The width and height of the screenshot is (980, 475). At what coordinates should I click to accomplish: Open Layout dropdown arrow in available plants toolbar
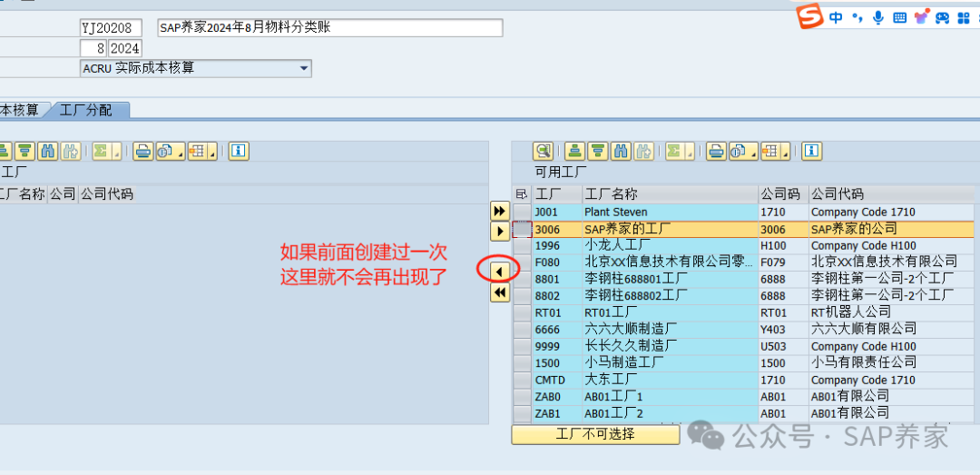click(x=785, y=153)
